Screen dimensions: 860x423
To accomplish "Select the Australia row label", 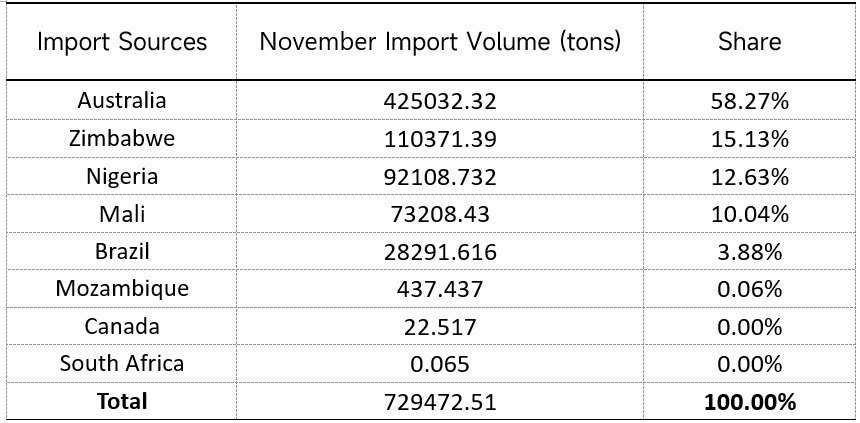I will coord(122,101).
